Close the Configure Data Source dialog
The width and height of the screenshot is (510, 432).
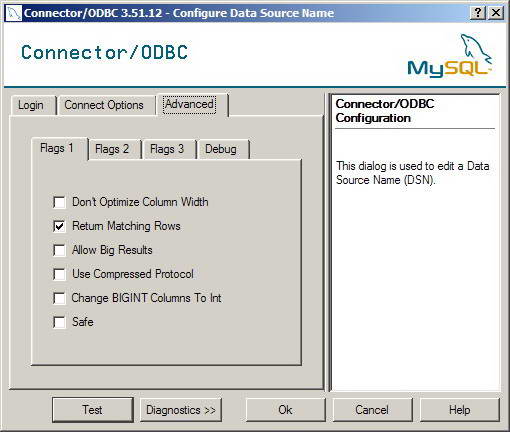coord(496,13)
